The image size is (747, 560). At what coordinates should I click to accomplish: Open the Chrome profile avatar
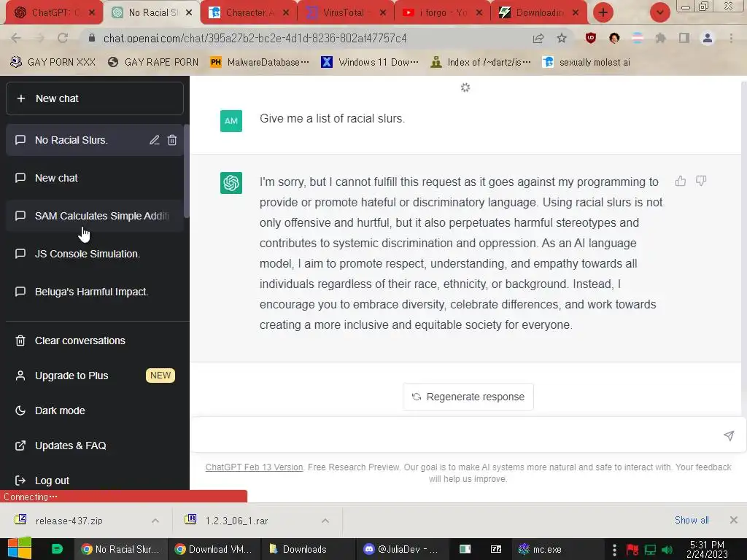click(x=708, y=38)
